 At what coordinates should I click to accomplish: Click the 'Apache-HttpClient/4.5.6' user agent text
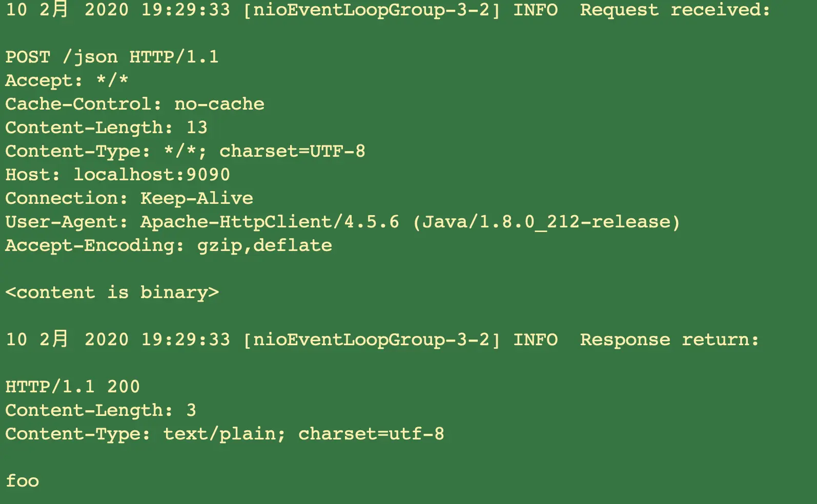[x=270, y=222]
